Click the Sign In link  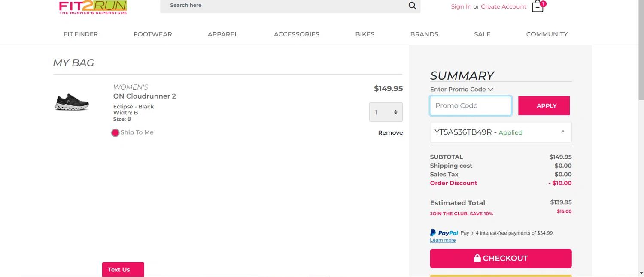pos(461,6)
